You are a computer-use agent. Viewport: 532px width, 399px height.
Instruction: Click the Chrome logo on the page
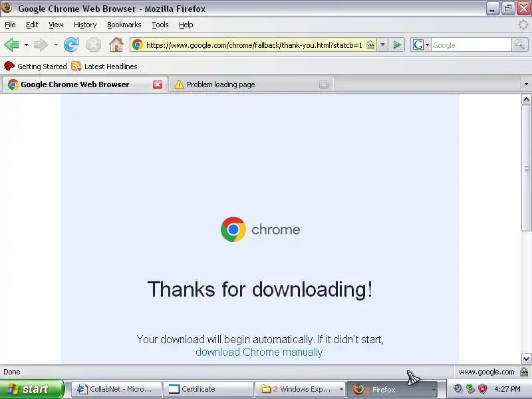(233, 229)
